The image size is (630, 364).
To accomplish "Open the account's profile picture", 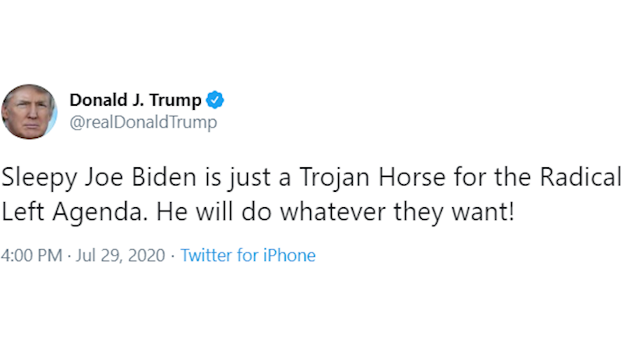I will tap(29, 111).
